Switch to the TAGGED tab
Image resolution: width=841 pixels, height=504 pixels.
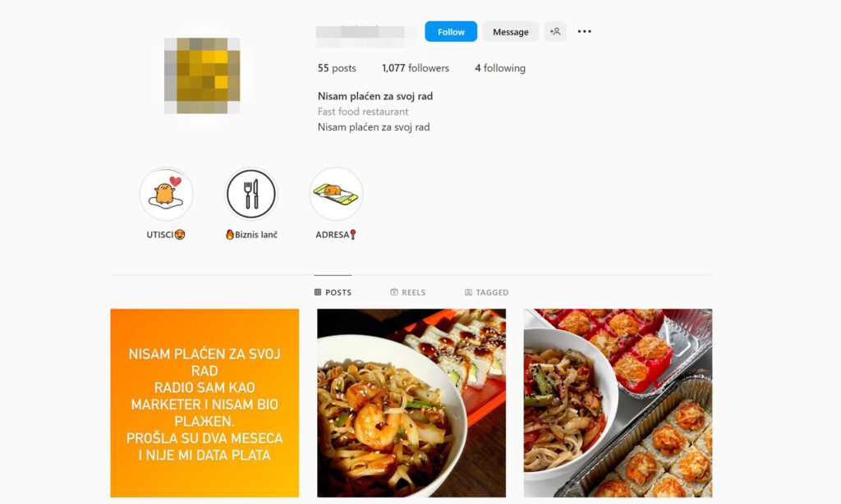pos(486,292)
